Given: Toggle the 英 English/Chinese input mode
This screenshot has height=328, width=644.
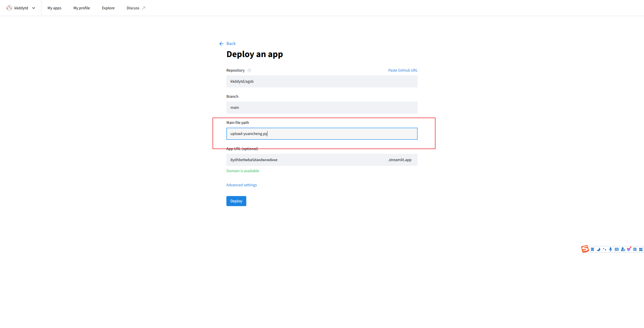Looking at the screenshot, I should 592,249.
